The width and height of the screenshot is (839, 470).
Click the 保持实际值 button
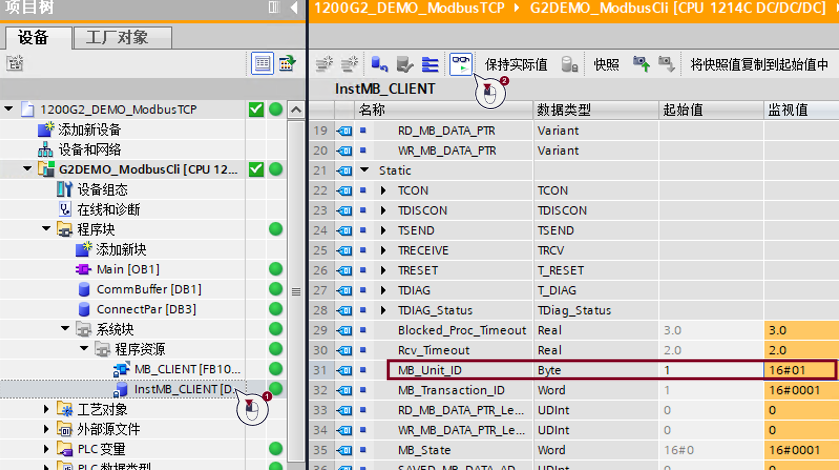coord(516,65)
